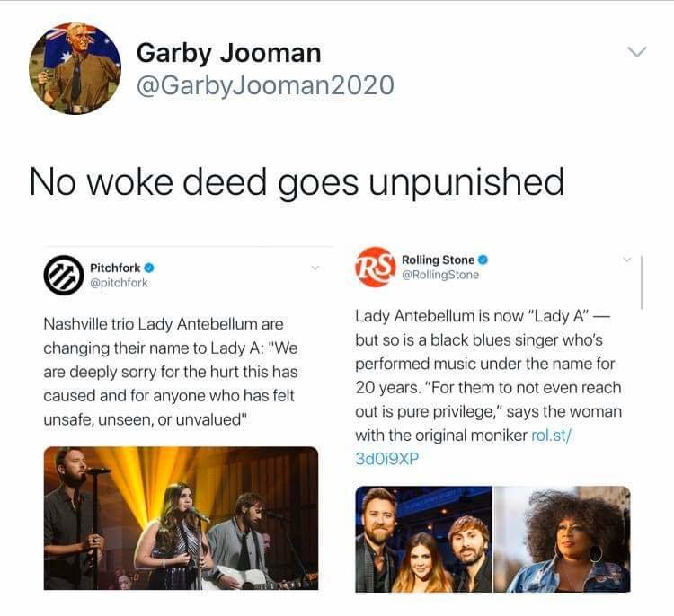Open the Pitchfork tweet options chevron
This screenshot has width=674, height=616.
coord(315,268)
